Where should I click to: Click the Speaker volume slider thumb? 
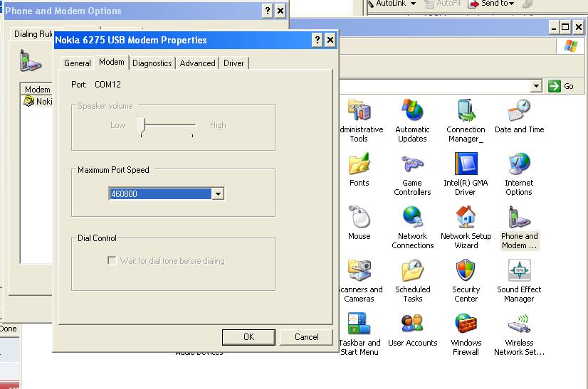(142, 126)
